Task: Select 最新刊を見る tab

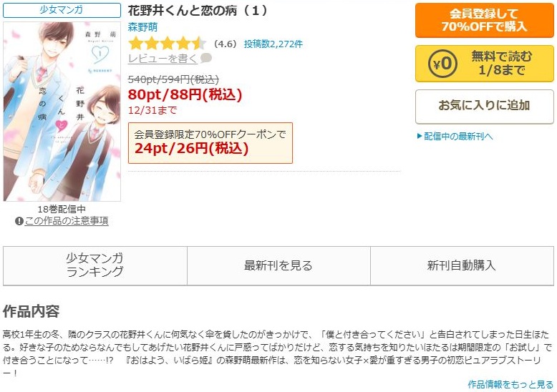Action: point(278,265)
